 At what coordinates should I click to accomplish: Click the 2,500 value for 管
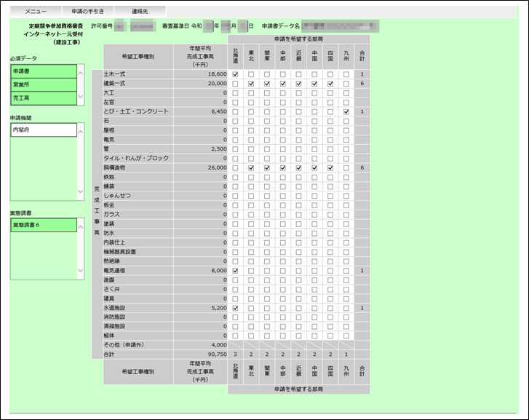click(x=219, y=149)
